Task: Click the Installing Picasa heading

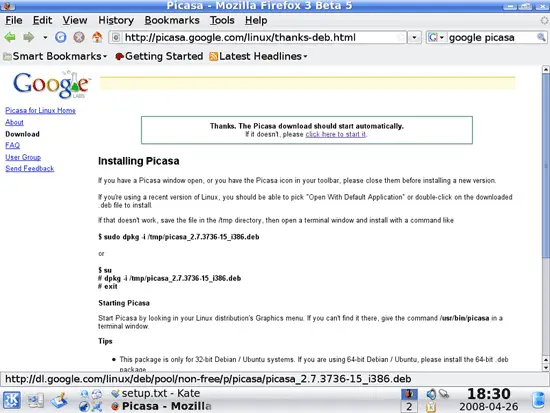Action: 139,161
